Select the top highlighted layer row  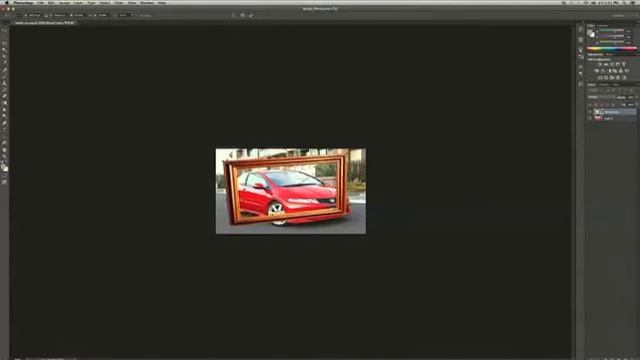coord(612,112)
